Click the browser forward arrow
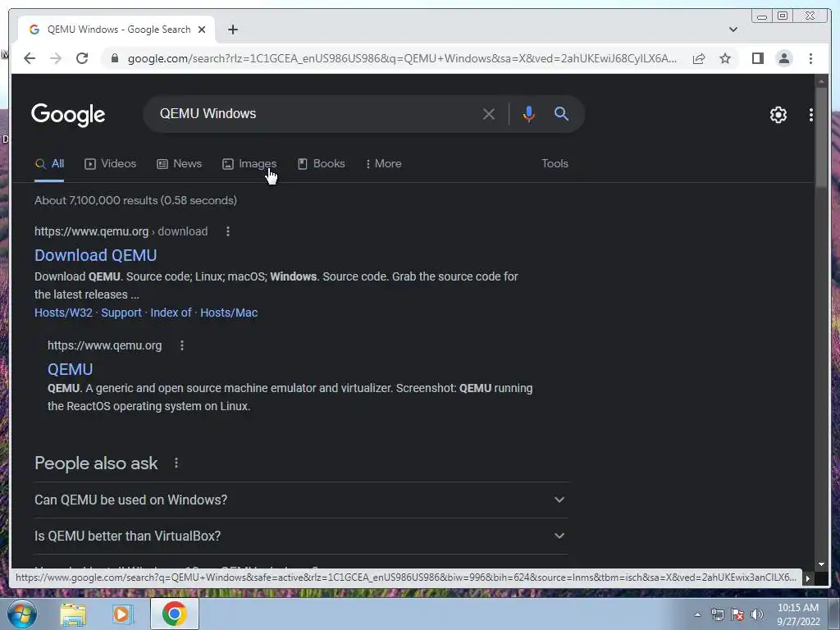 pyautogui.click(x=56, y=58)
